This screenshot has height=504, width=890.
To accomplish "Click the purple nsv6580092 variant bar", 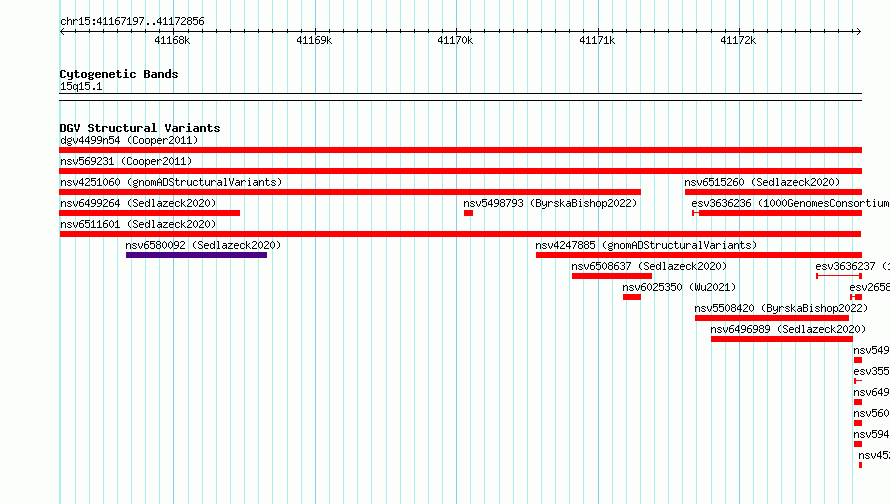I will coord(196,255).
